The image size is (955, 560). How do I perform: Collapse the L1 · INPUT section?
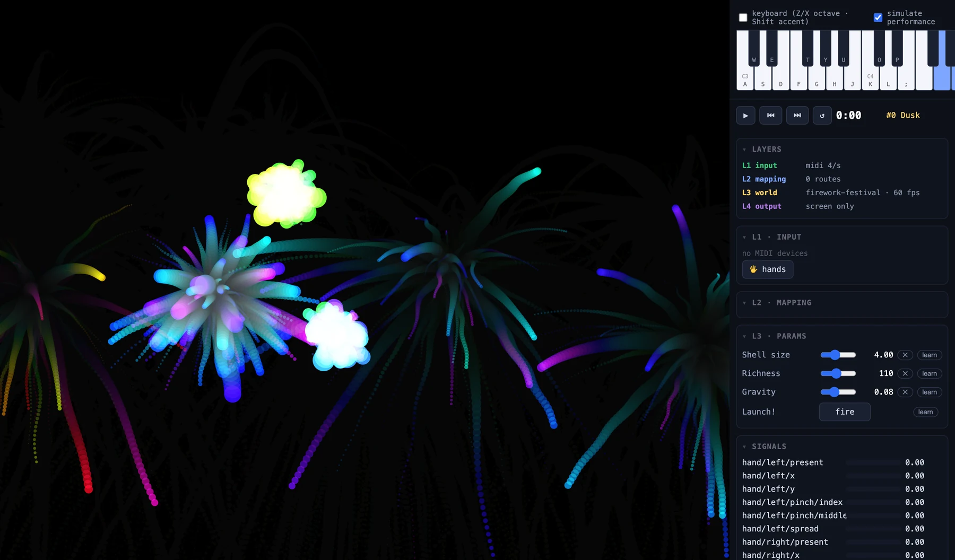(744, 238)
